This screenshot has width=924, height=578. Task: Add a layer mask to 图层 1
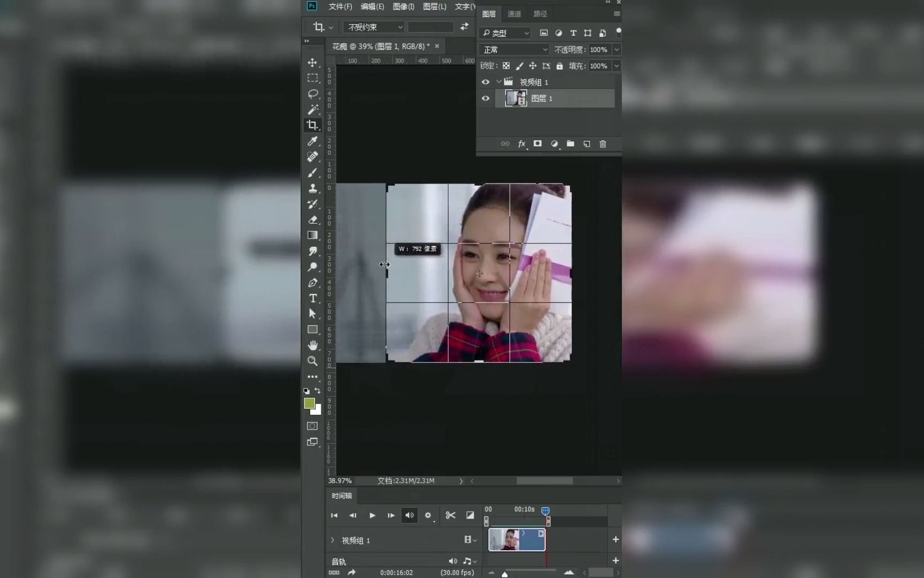coord(538,144)
